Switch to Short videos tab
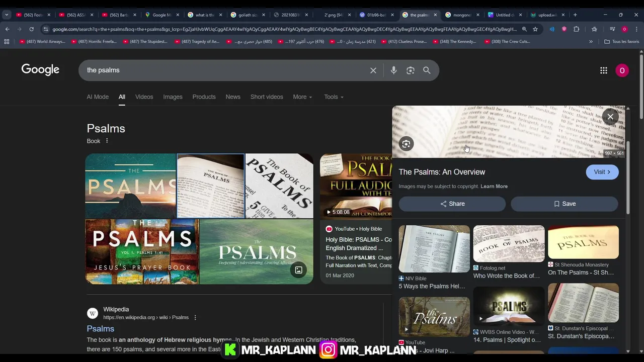644x362 pixels. (267, 97)
